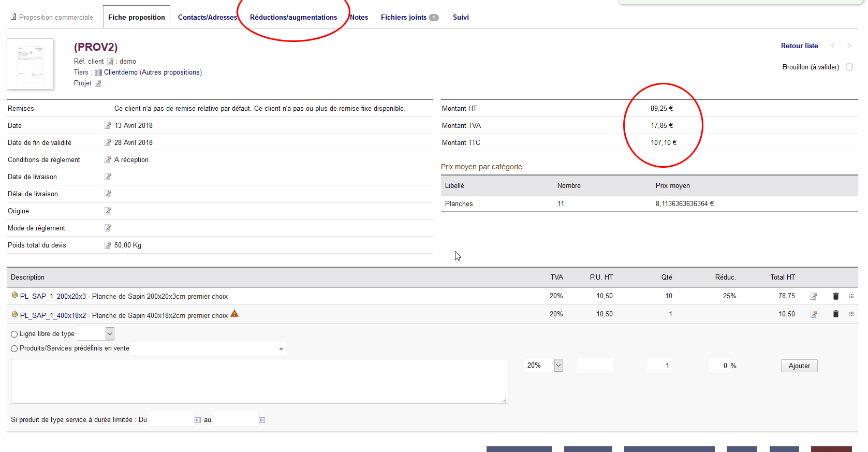The image size is (868, 452).
Task: Open the start date calendar picker
Action: click(197, 420)
